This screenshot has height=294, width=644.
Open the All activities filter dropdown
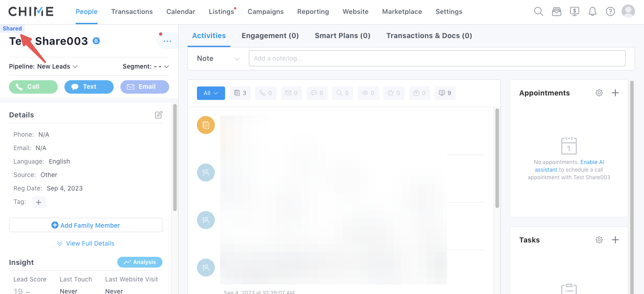(211, 93)
